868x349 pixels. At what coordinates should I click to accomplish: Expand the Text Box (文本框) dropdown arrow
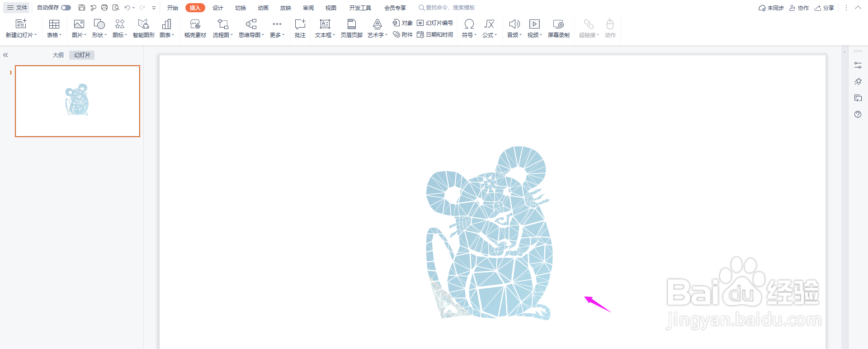click(334, 35)
